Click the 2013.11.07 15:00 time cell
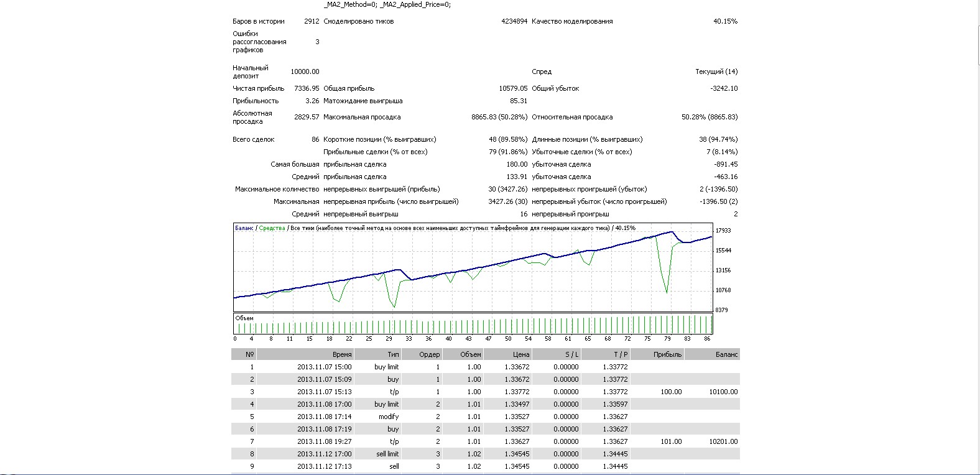980x475 pixels. point(324,367)
